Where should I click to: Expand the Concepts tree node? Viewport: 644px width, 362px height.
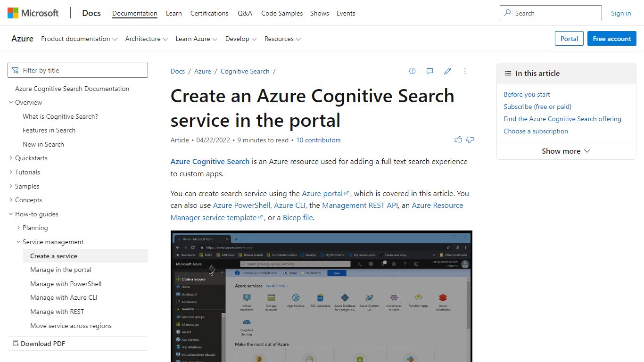point(11,200)
